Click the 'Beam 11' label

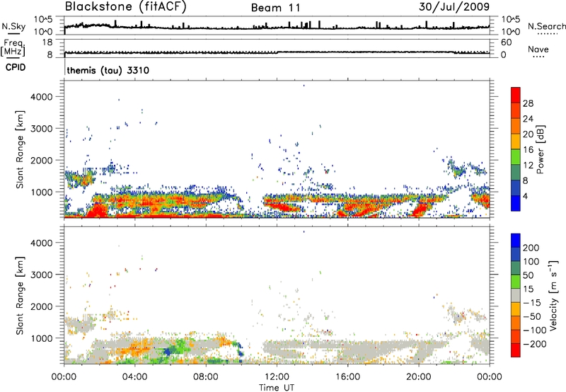276,8
